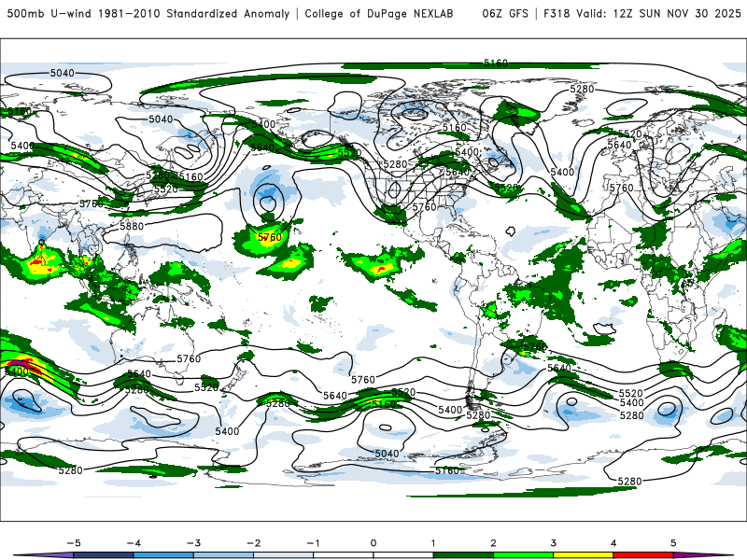Screen dimensions: 747x560
Task: Click the '06Z GFS' model run label
Action: 505,13
